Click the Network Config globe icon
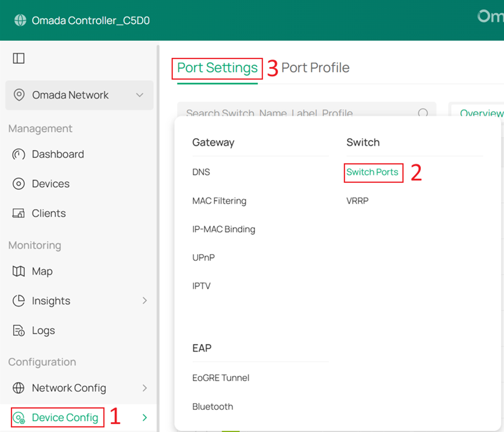Screen dimensions: 504x432 tap(19, 388)
